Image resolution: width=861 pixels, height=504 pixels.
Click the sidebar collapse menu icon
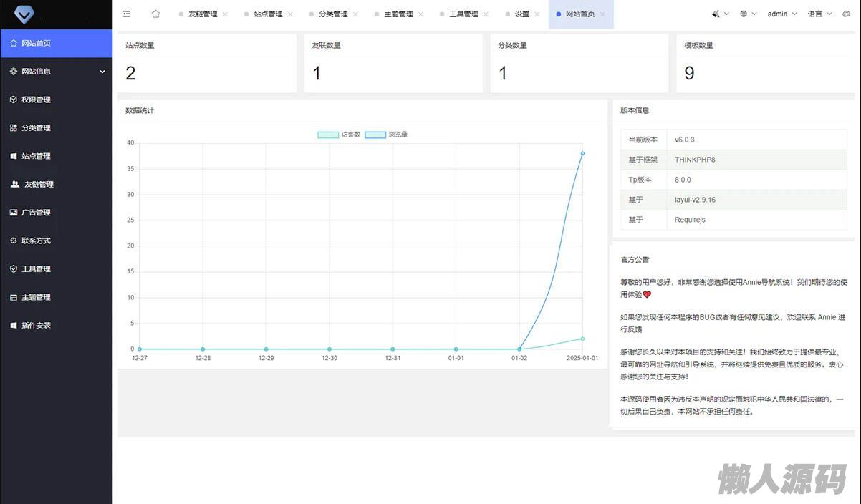tap(127, 14)
